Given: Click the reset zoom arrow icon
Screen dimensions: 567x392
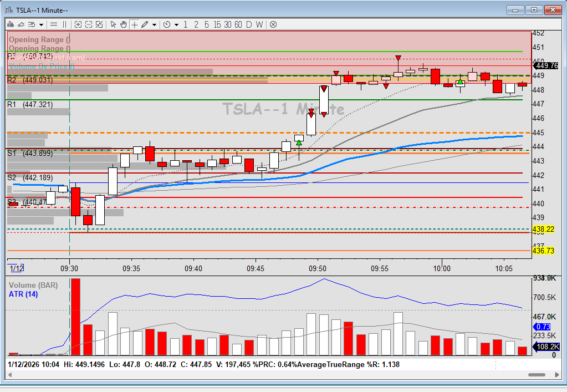Looking at the screenshot, I should (x=99, y=24).
